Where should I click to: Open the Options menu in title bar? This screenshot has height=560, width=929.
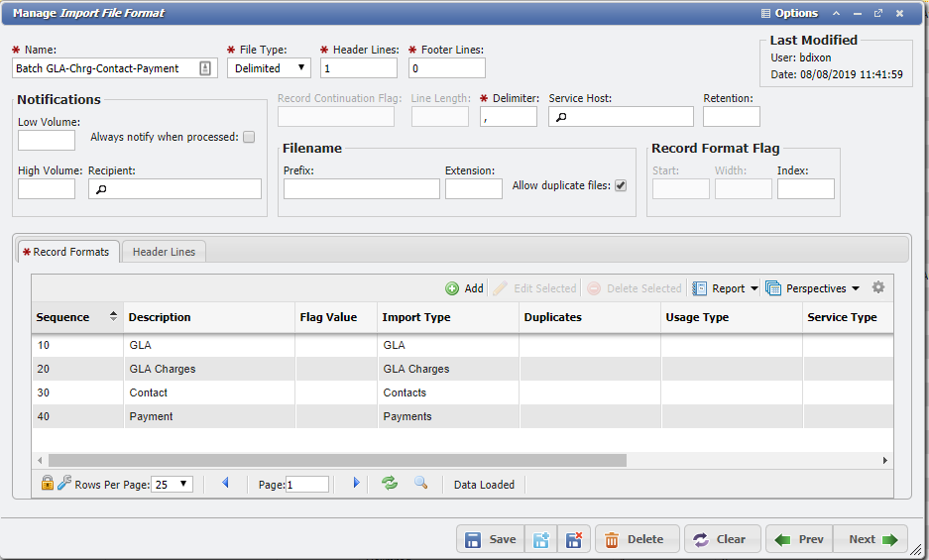point(789,13)
